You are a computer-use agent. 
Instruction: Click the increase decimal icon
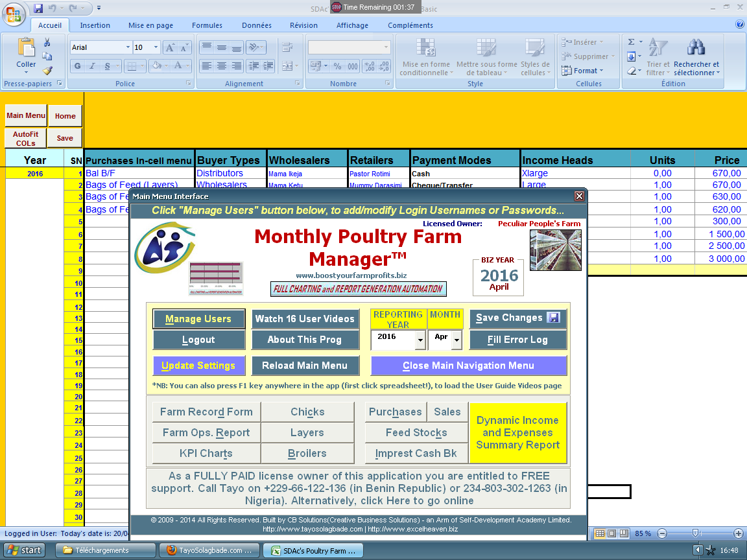370,66
